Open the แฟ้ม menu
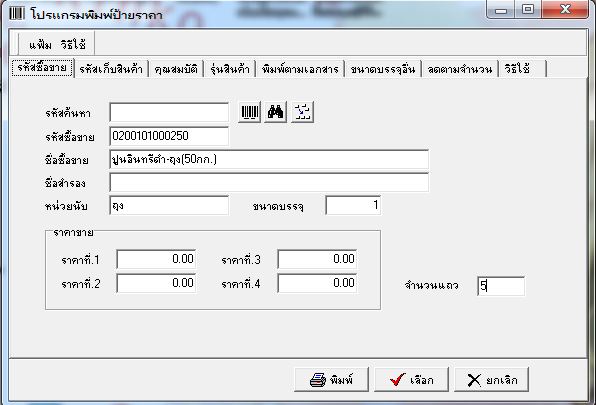 40,45
